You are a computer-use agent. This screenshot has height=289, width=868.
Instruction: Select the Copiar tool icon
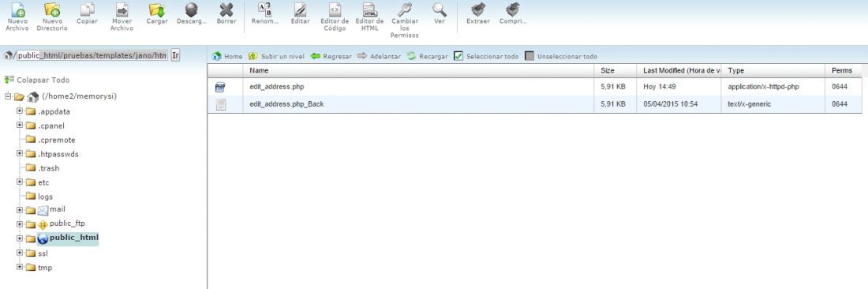tap(87, 10)
